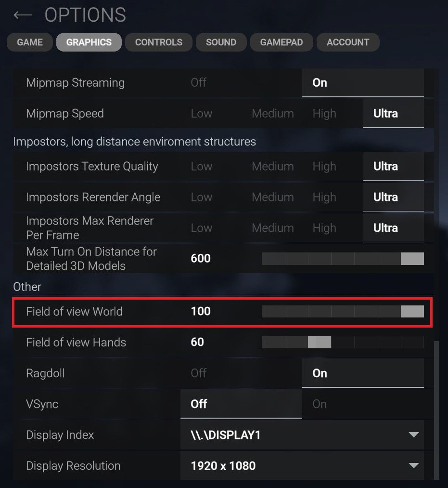Click the Field of view World slider
The width and height of the screenshot is (448, 488).
click(x=342, y=312)
